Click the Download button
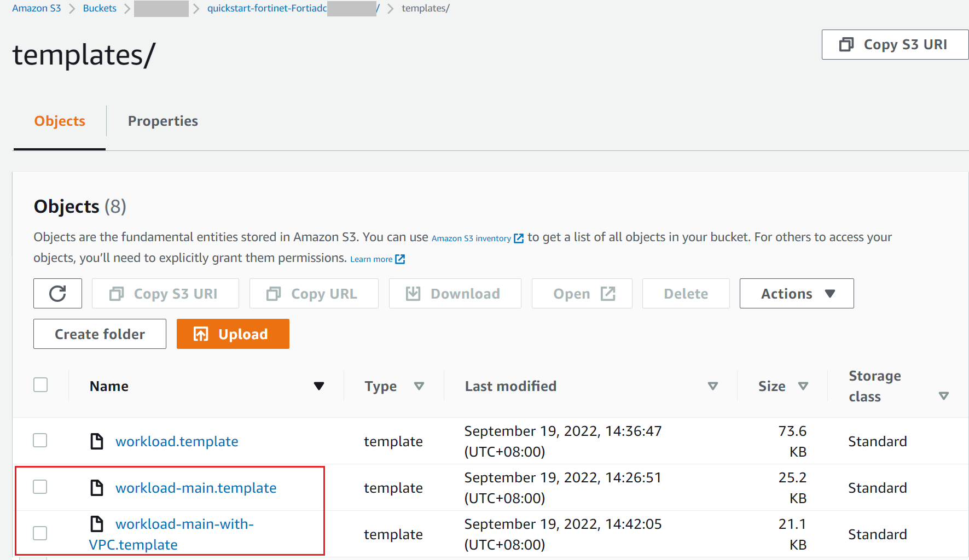This screenshot has width=969, height=560. pyautogui.click(x=455, y=294)
